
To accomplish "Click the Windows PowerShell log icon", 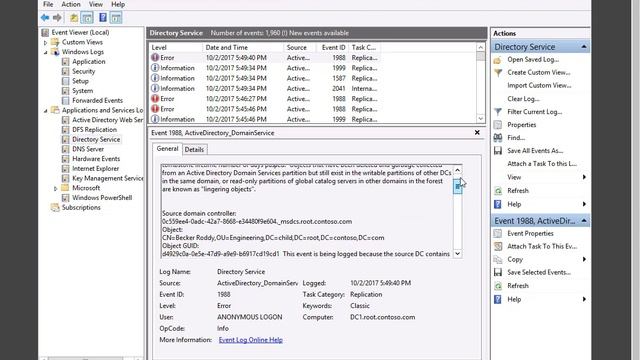I will 65,198.
